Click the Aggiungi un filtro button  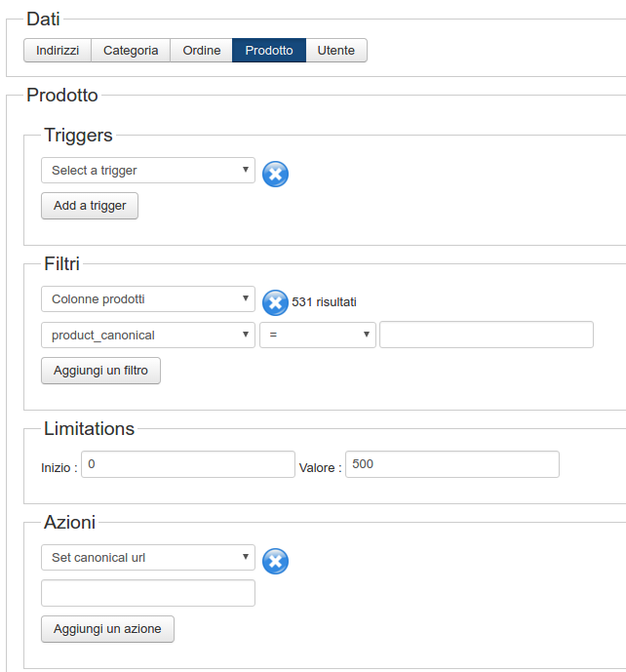[x=100, y=372]
